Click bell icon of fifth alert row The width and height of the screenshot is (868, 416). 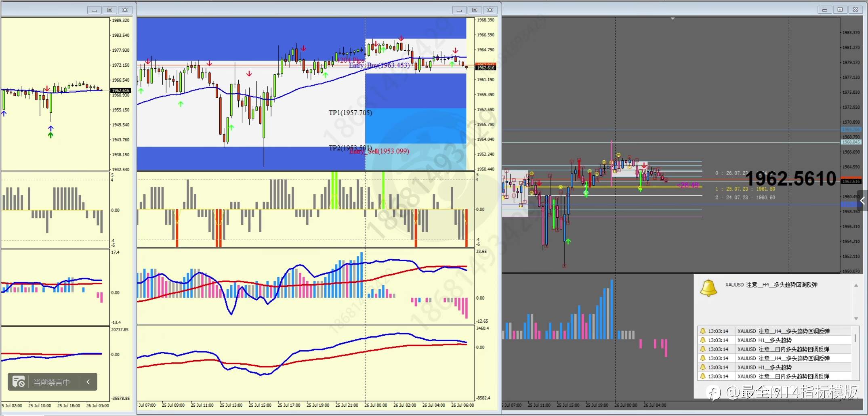(x=703, y=367)
